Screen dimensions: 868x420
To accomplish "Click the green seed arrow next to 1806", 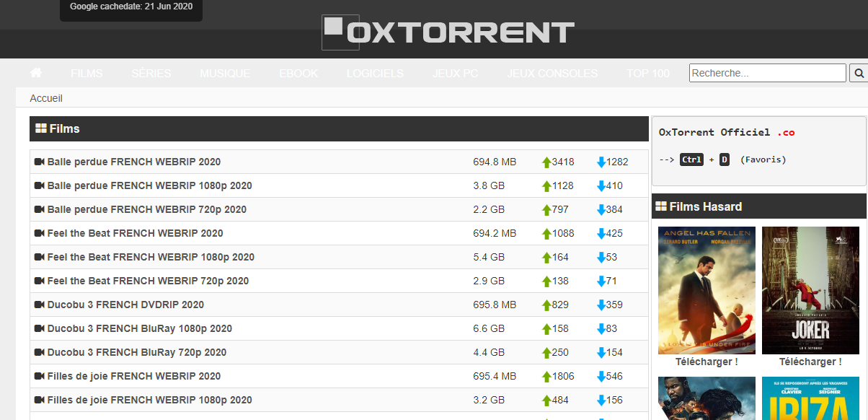I will [x=546, y=377].
